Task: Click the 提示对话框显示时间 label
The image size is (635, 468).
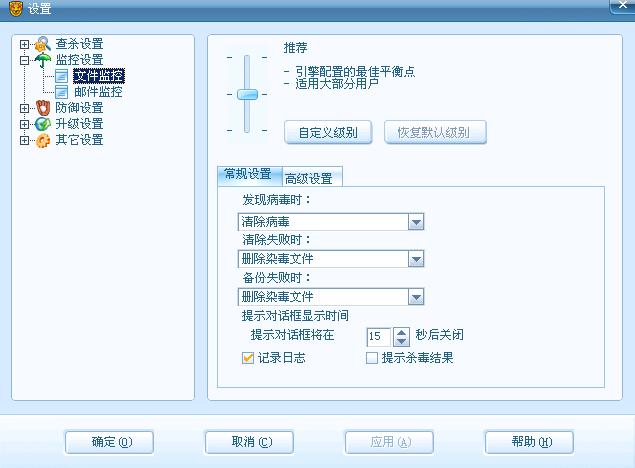Action: click(x=295, y=316)
